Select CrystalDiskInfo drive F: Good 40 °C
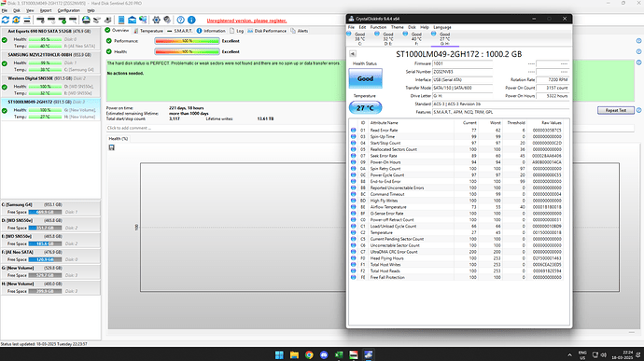644x361 pixels. [x=416, y=38]
